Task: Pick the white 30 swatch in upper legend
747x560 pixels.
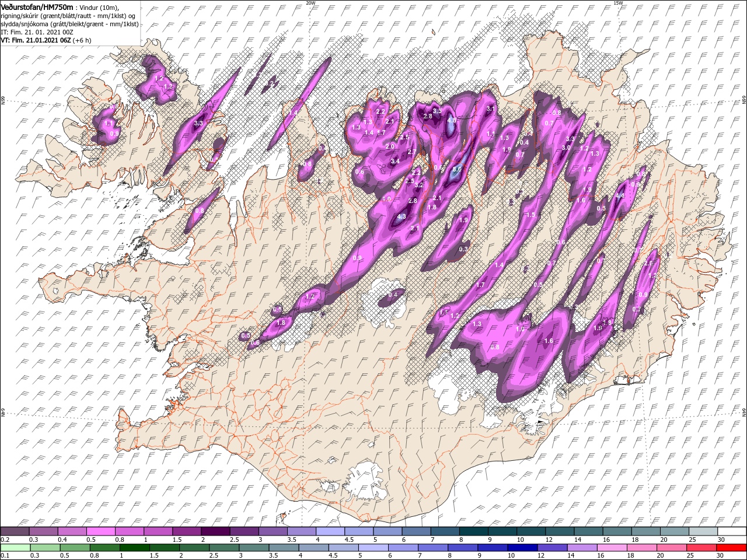Action: [732, 531]
